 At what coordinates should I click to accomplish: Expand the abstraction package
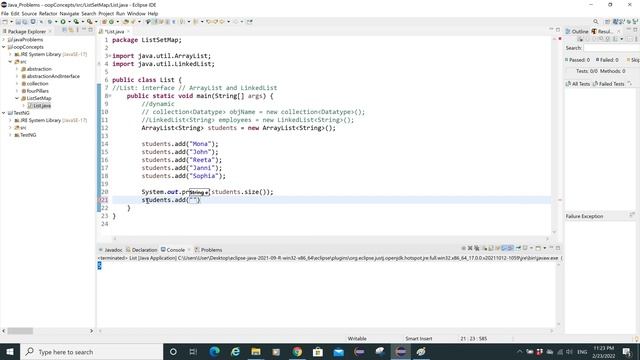click(17, 69)
